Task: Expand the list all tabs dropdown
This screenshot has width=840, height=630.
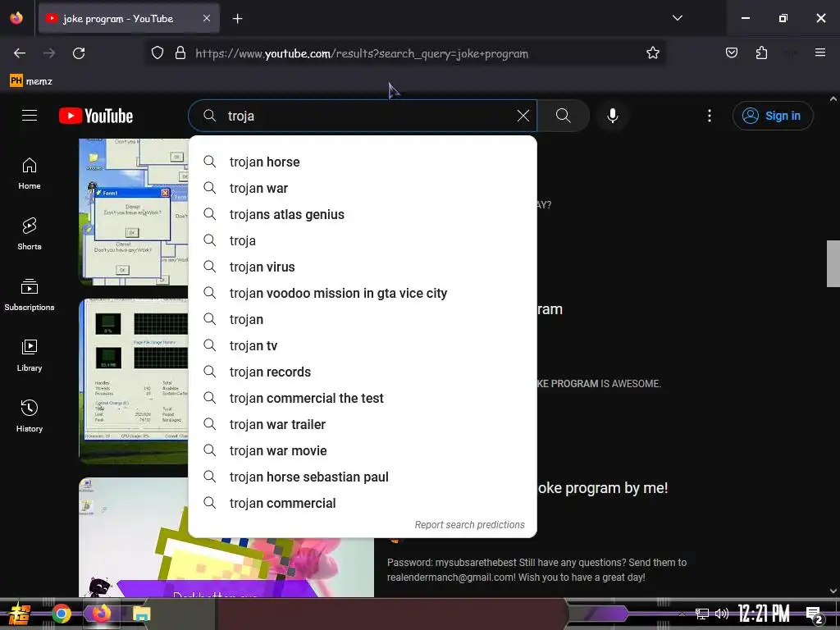Action: coord(677,18)
